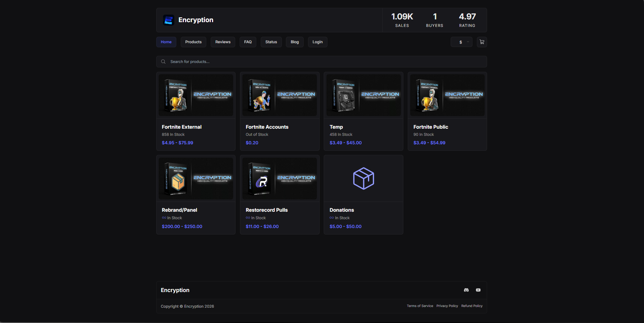644x323 pixels.
Task: Open the currency dropdown
Action: pyautogui.click(x=461, y=42)
